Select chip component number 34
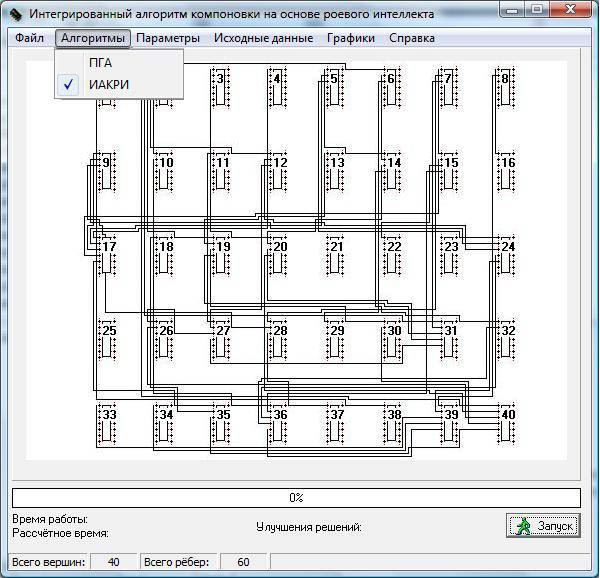Viewport: 600px width, 578px height. click(164, 424)
